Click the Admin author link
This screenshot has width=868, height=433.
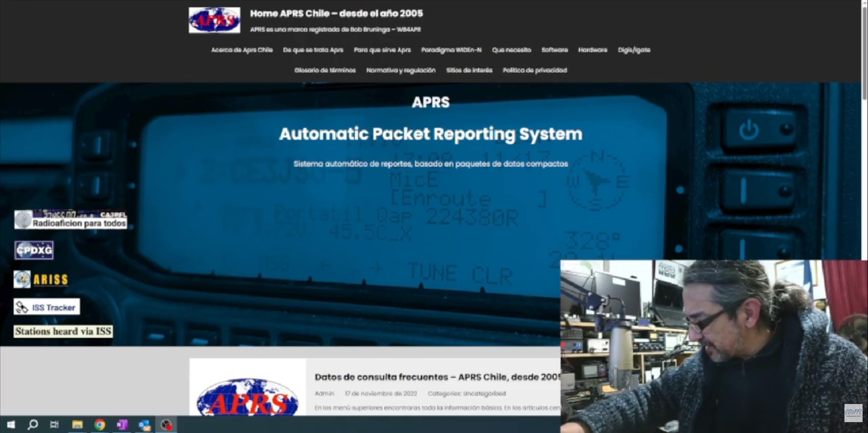[324, 394]
